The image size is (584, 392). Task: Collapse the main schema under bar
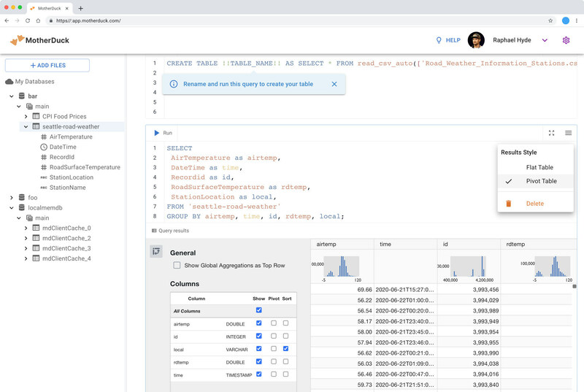point(19,107)
